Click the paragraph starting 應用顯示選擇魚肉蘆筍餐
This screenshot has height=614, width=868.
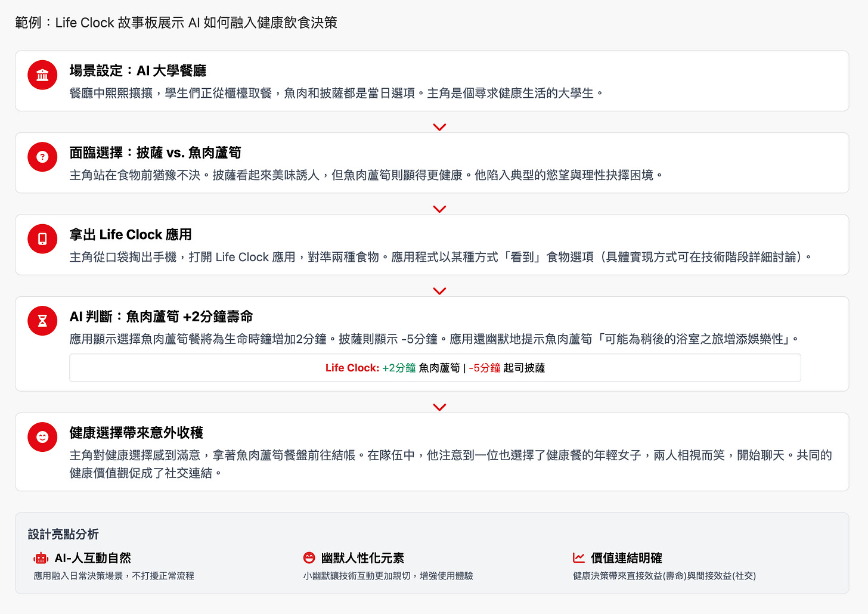tap(436, 339)
